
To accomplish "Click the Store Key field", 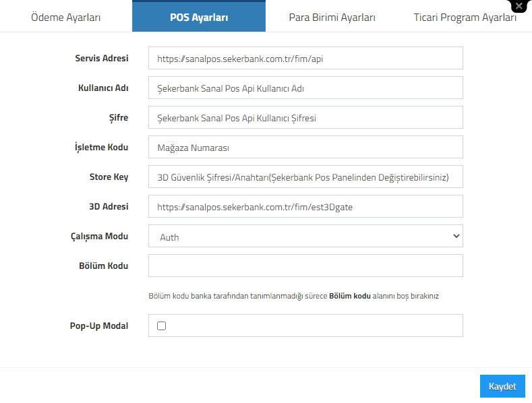I will pyautogui.click(x=305, y=177).
